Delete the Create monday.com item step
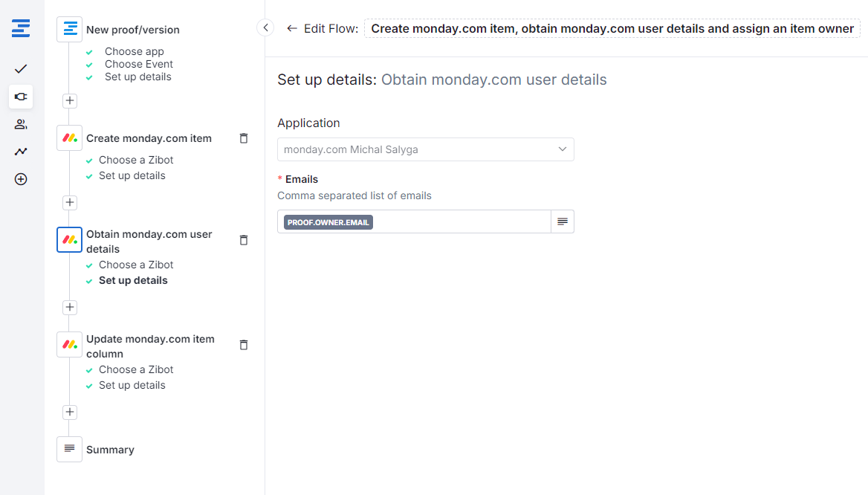This screenshot has width=868, height=495. (x=244, y=138)
